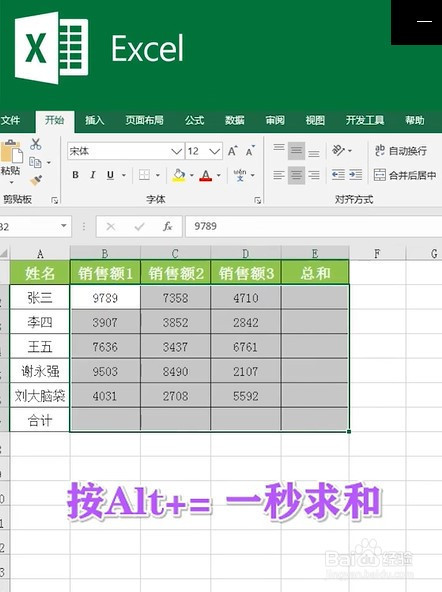Image resolution: width=442 pixels, height=592 pixels.
Task: Switch to the 视图 tab
Action: [315, 120]
